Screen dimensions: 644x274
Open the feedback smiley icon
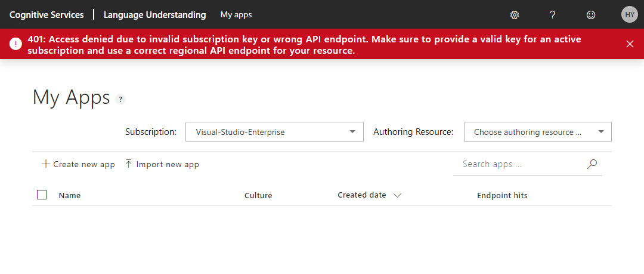tap(591, 15)
